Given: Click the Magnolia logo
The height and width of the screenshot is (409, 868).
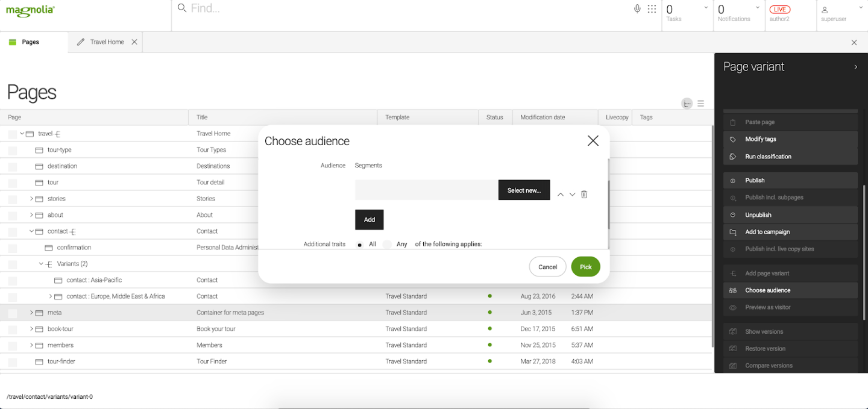Looking at the screenshot, I should pos(30,10).
